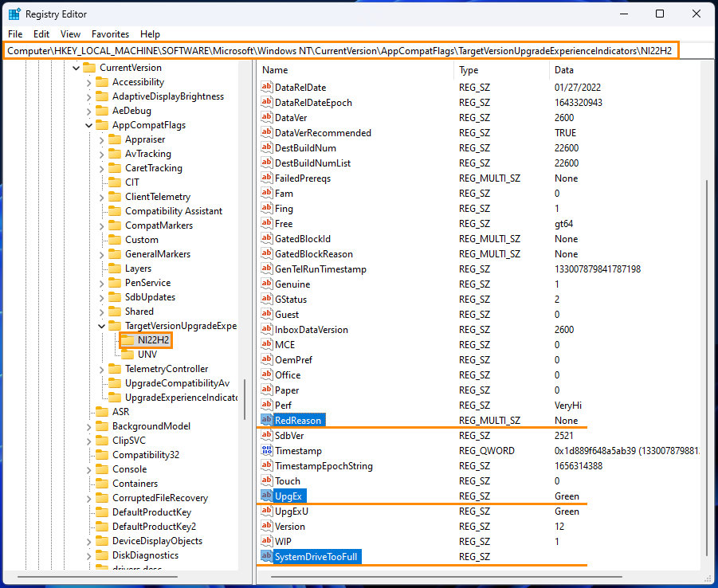Screen dimensions: 718x588
Task: Expand the AeDebug key
Action: [x=88, y=111]
